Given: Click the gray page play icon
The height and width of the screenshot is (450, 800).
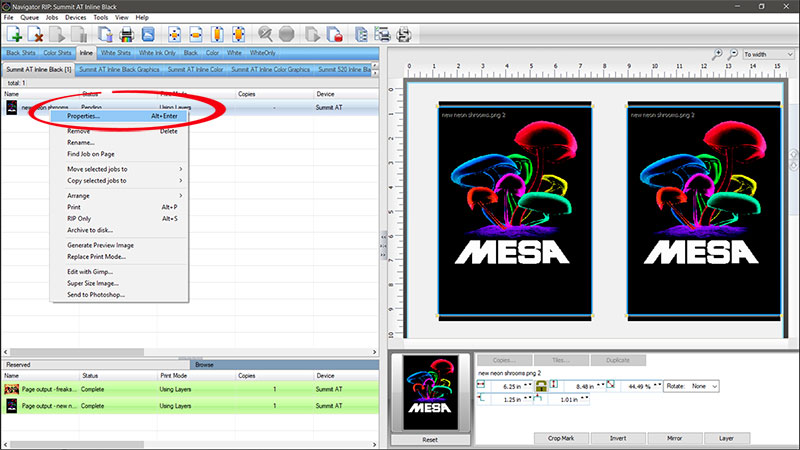Looking at the screenshot, I should click(x=312, y=34).
